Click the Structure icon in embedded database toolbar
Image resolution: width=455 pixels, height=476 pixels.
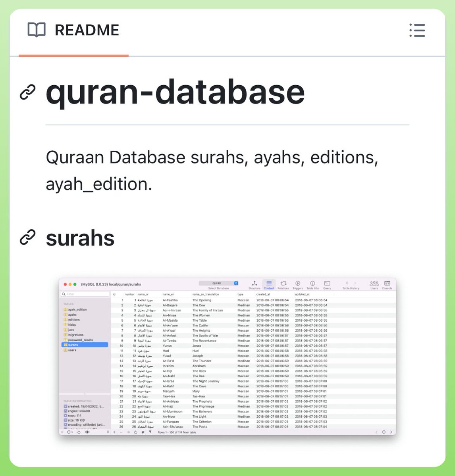pyautogui.click(x=254, y=285)
